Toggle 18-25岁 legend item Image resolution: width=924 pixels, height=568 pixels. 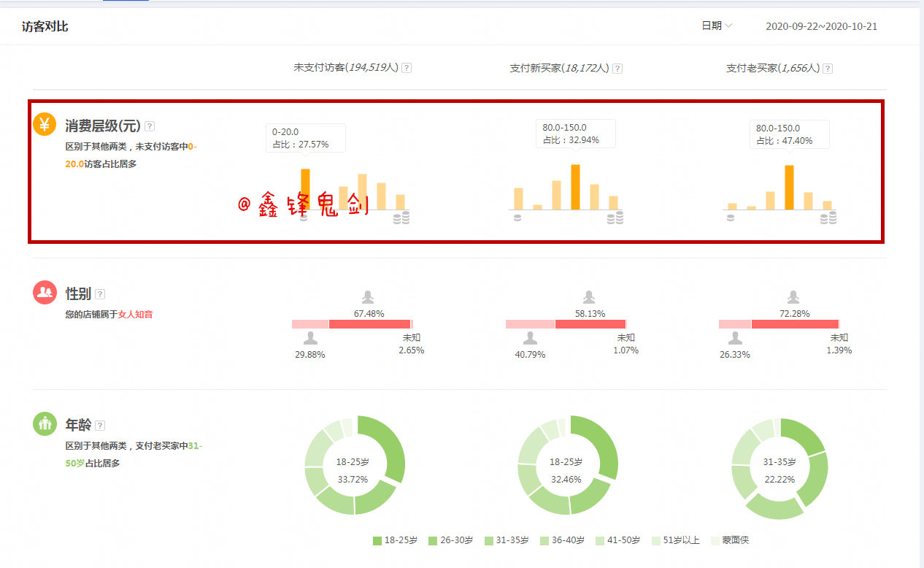[x=395, y=540]
